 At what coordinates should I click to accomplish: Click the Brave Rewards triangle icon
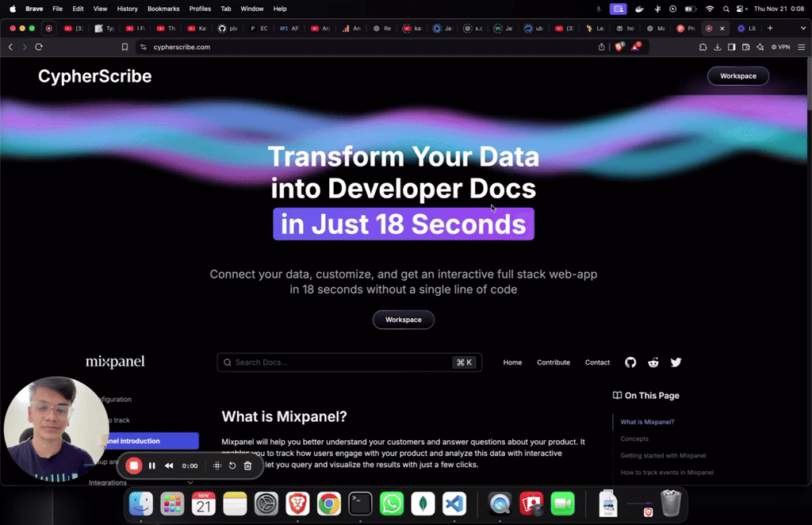[x=636, y=47]
